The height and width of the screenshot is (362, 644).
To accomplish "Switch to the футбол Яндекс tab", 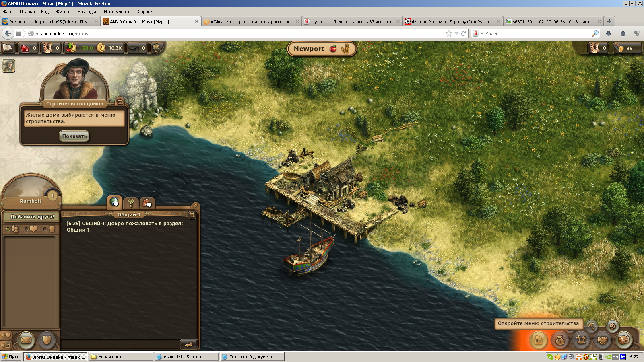I will (352, 22).
